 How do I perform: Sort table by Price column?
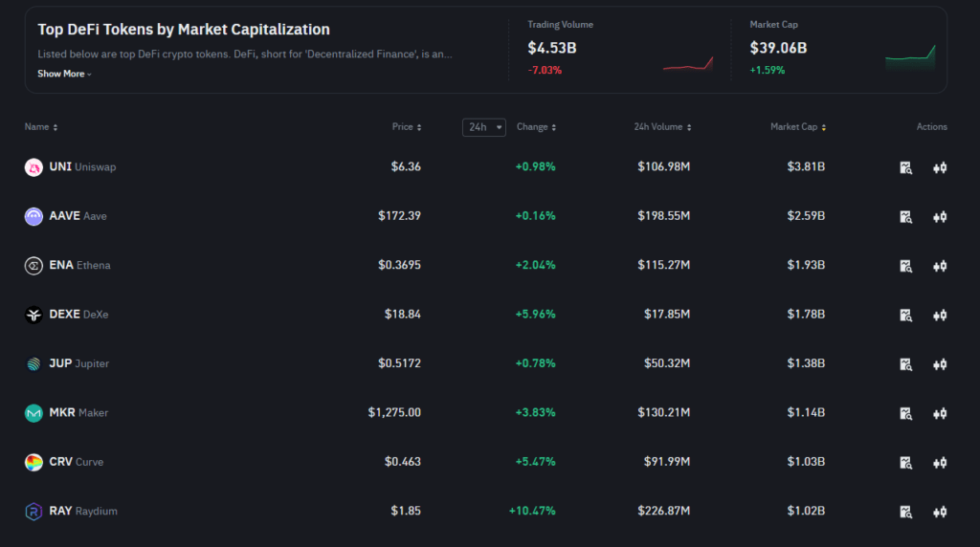407,127
